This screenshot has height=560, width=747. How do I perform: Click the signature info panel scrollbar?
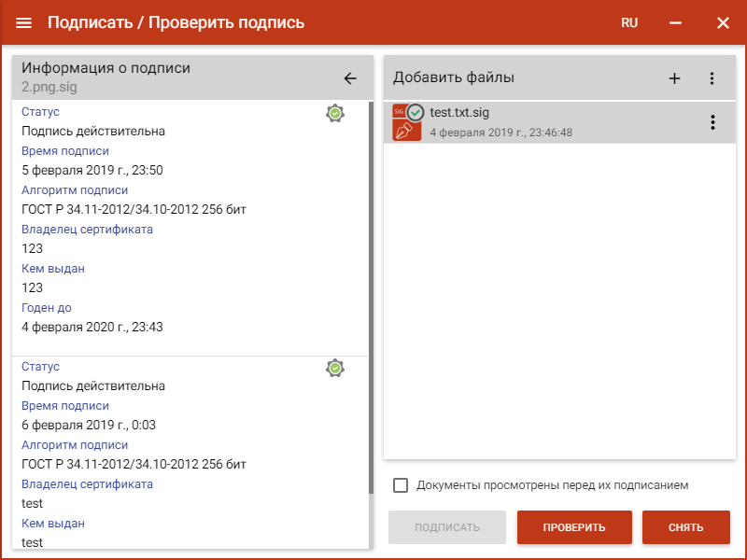coord(371,280)
